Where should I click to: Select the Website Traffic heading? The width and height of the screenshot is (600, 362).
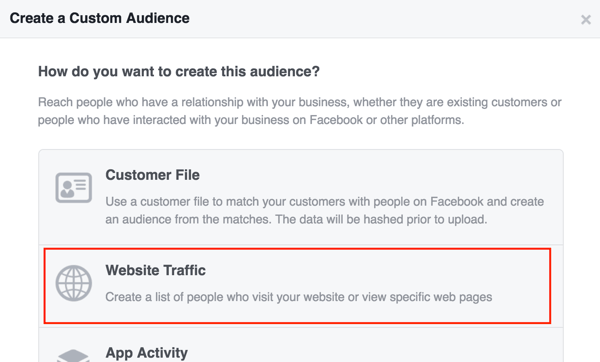pyautogui.click(x=155, y=270)
